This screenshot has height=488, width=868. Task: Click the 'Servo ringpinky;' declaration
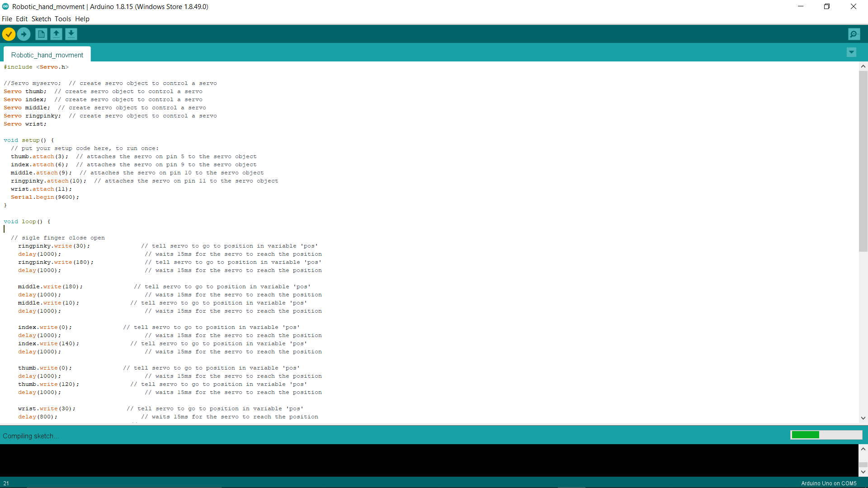pyautogui.click(x=32, y=116)
